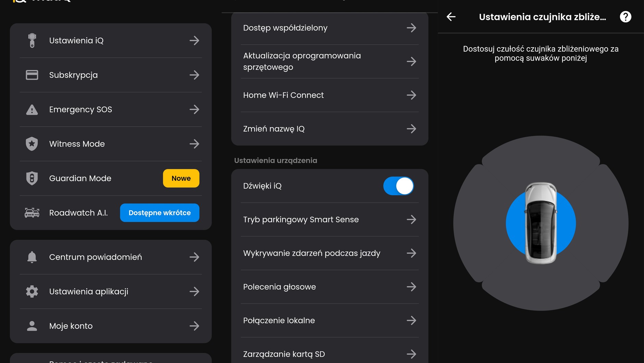Open Dostęp współdzielony setting

click(x=330, y=28)
